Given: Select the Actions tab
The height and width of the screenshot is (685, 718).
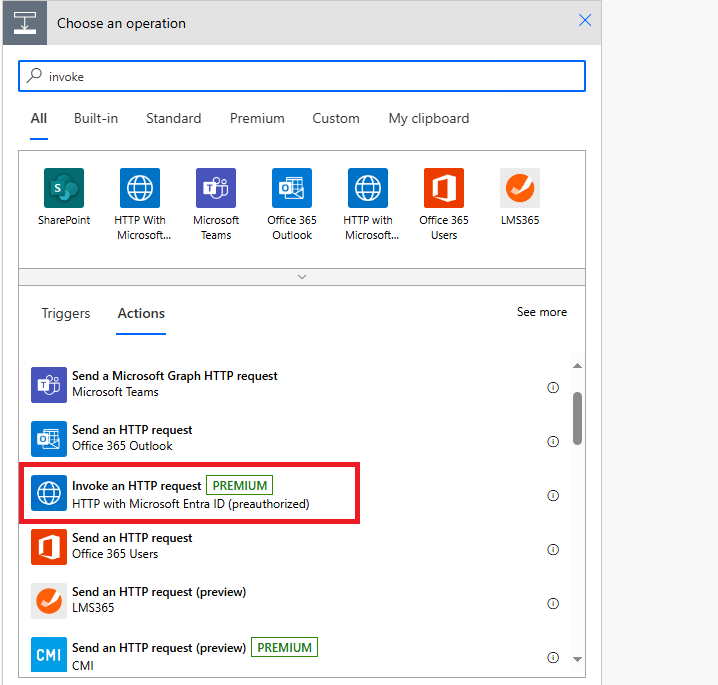Looking at the screenshot, I should [x=141, y=314].
